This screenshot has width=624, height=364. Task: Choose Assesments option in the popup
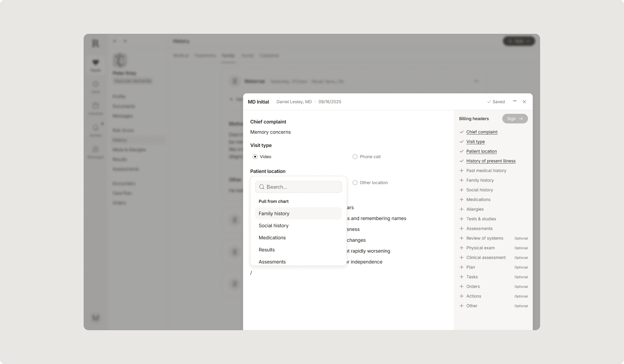coord(272,261)
